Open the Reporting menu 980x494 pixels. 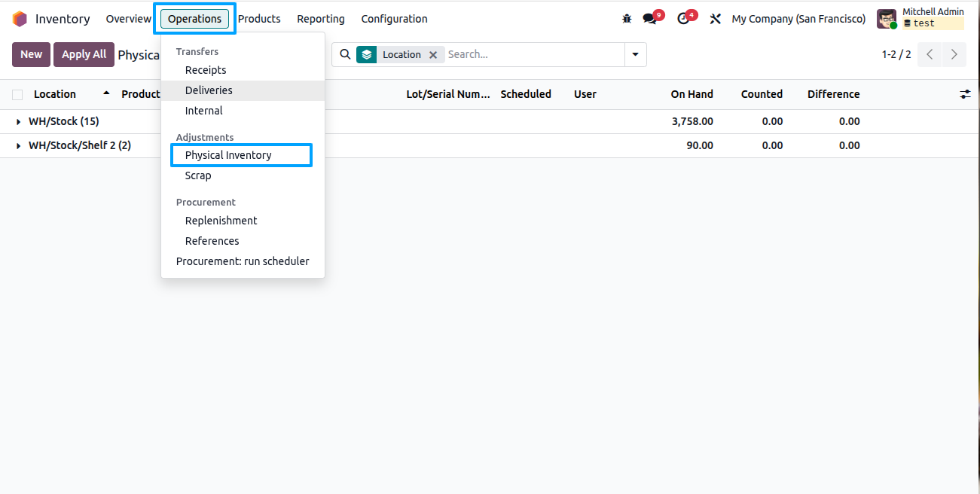point(321,19)
